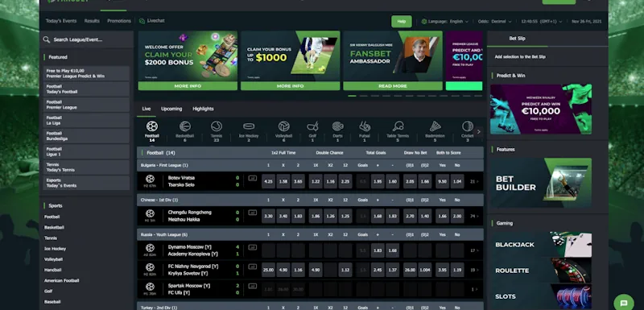This screenshot has width=644, height=310.
Task: Open time zone GMT+1 dropdown
Action: tap(542, 22)
